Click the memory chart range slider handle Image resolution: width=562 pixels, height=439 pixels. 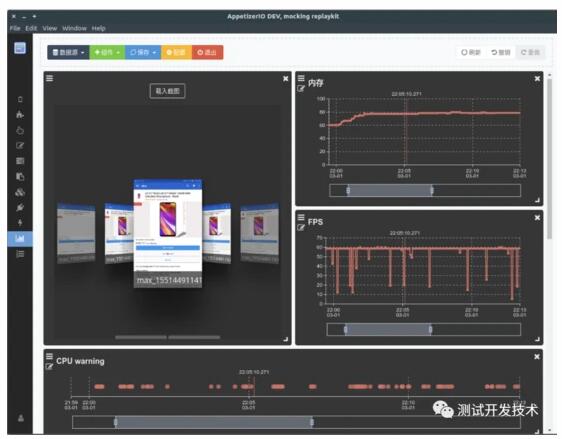(x=348, y=190)
